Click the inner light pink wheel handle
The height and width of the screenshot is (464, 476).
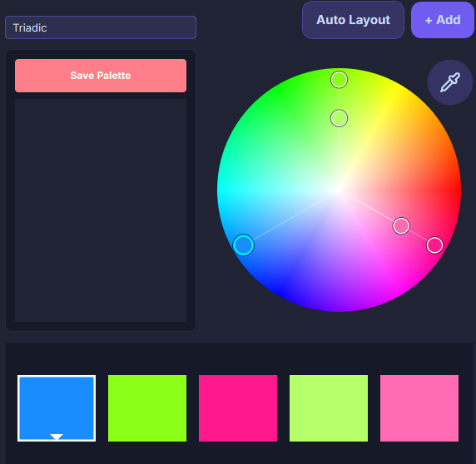pyautogui.click(x=401, y=226)
